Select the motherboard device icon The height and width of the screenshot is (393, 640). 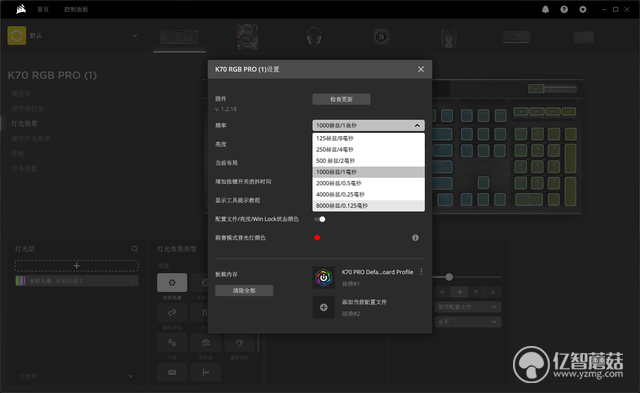247,37
